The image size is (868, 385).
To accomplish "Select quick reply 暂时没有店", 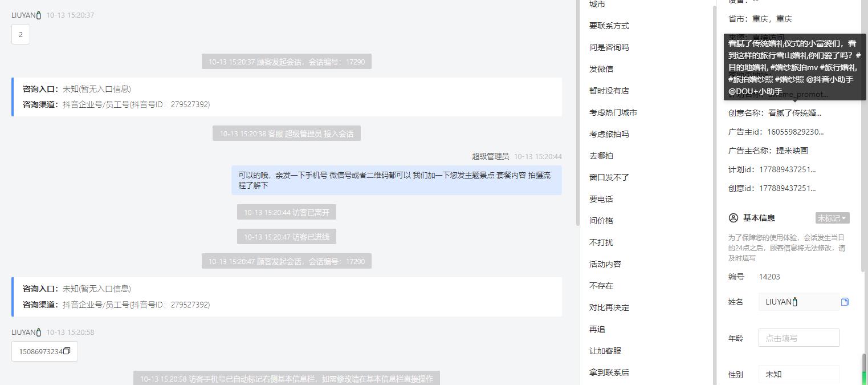I will coord(609,91).
